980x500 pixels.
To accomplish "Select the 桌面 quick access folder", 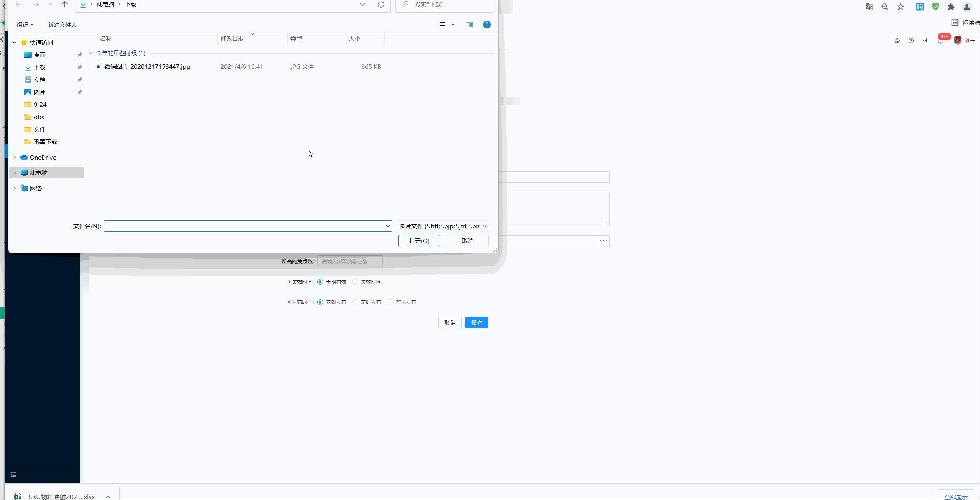I will (39, 55).
